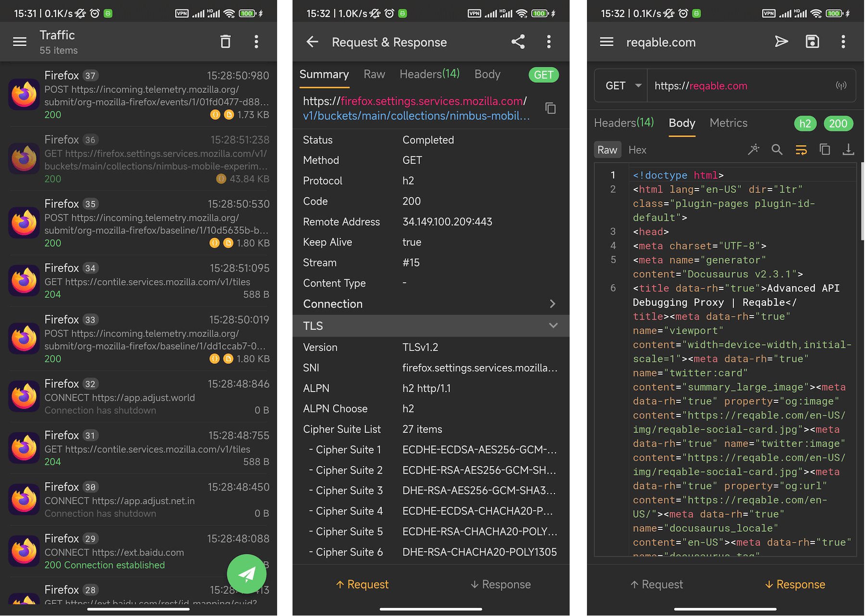Search within the response body

(x=777, y=150)
